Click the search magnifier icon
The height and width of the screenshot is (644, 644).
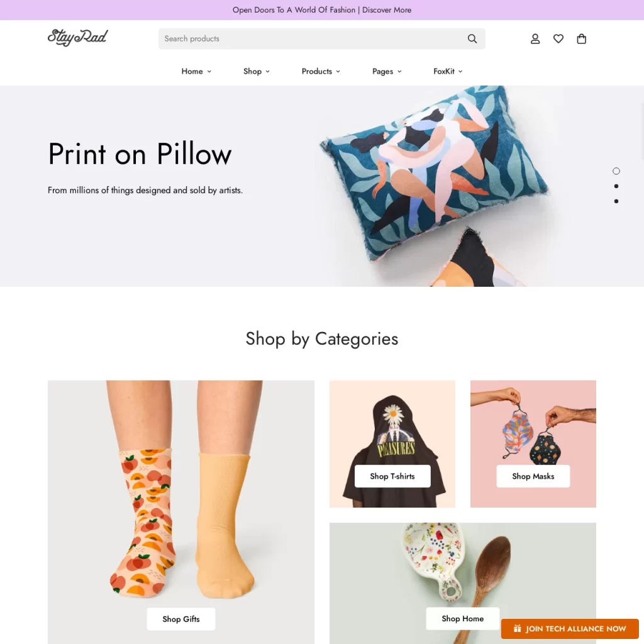(x=472, y=38)
